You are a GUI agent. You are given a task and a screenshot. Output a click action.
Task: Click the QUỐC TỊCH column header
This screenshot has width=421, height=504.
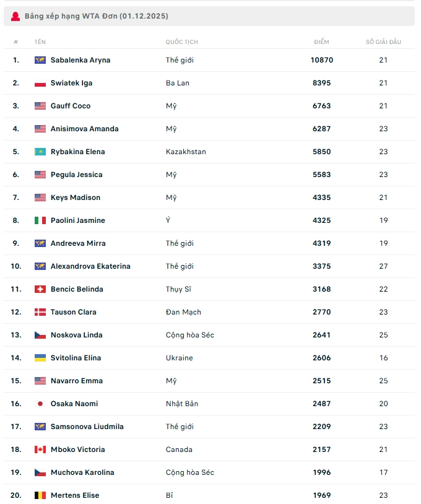point(182,42)
